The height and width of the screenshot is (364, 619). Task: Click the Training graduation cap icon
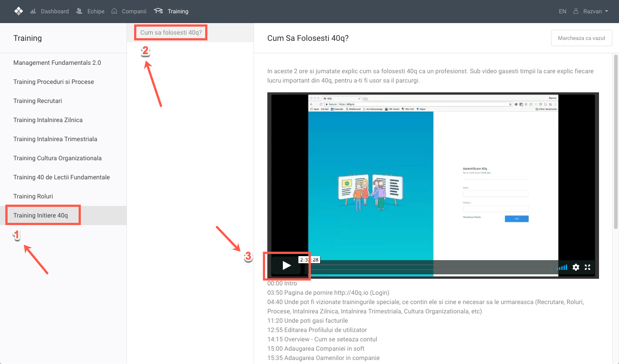(158, 11)
